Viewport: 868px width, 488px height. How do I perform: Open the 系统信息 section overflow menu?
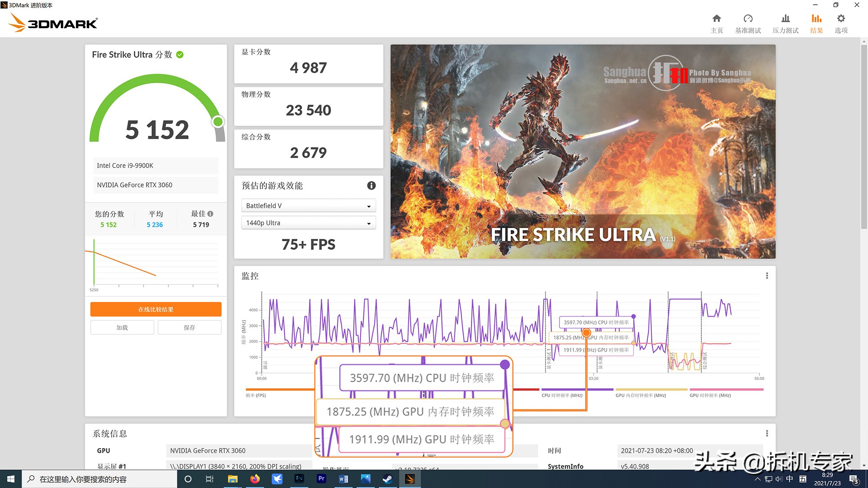tap(767, 433)
